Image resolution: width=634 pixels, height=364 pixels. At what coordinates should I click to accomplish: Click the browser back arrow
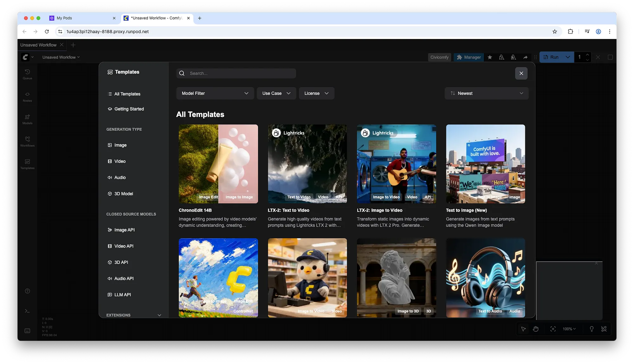click(24, 31)
